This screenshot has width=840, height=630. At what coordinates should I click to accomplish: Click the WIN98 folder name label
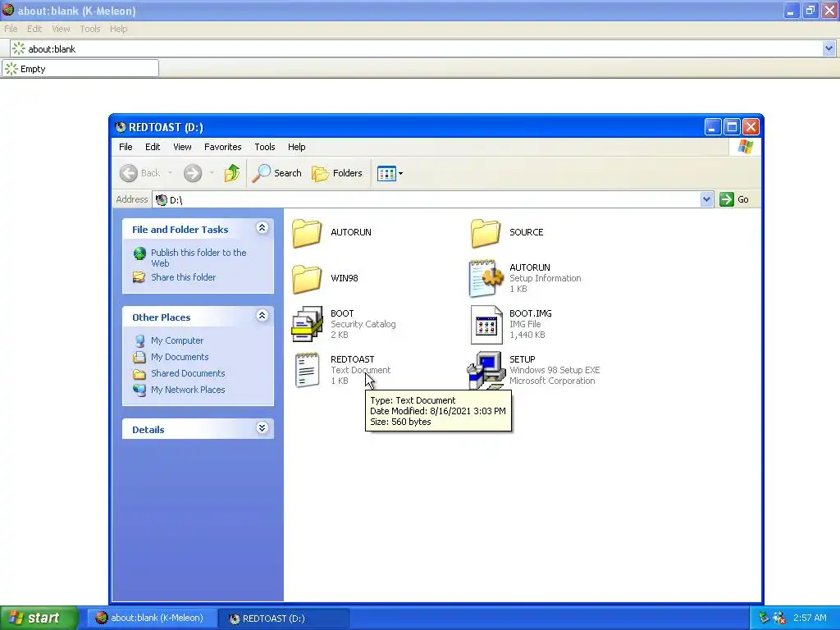[345, 278]
